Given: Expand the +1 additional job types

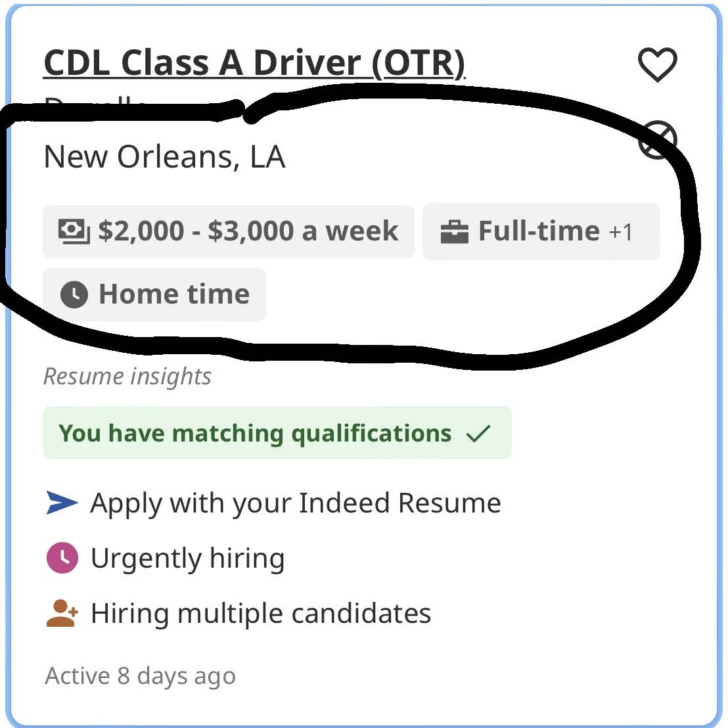Looking at the screenshot, I should (x=621, y=232).
